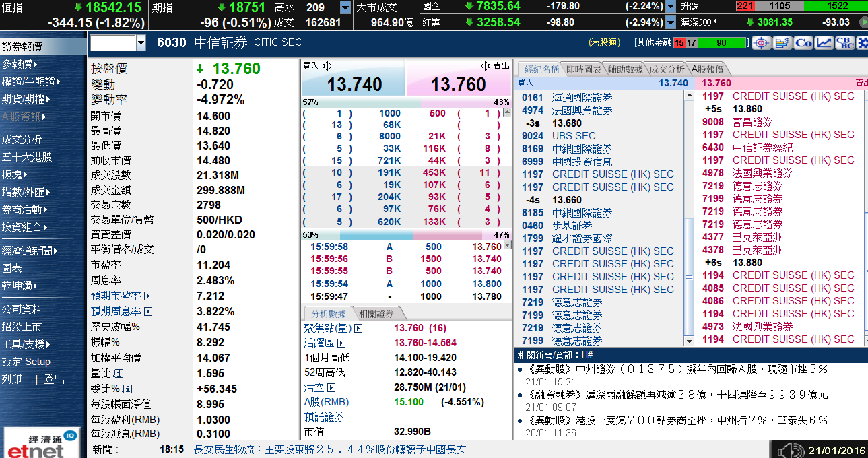Open the Co company info icon
The height and width of the screenshot is (458, 868).
coord(803,43)
